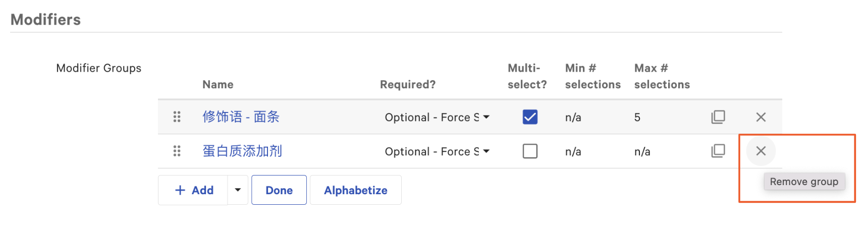Open Required dropdown for 修饰语 - 面条
Viewport: 868px width, 232px height.
pos(437,117)
